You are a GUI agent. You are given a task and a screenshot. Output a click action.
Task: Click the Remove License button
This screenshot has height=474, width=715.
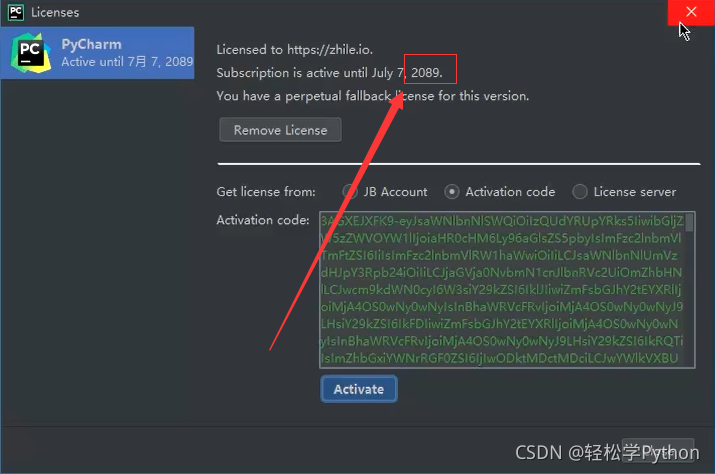click(x=280, y=130)
